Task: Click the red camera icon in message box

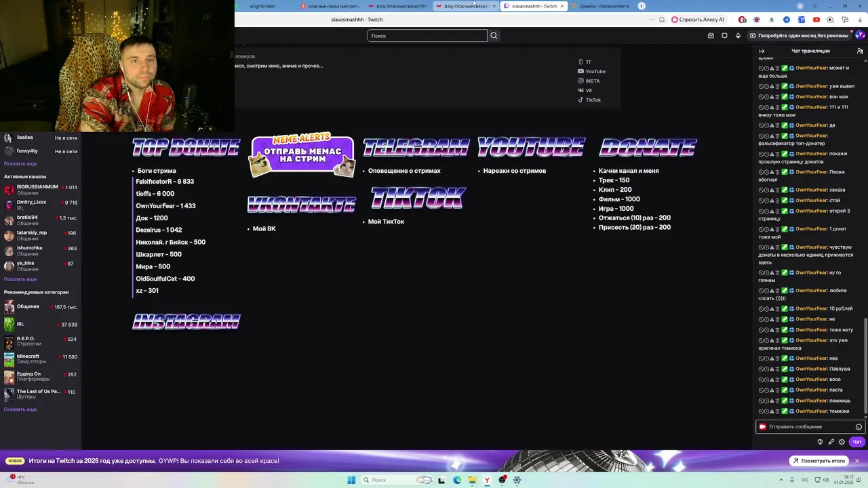Action: tap(762, 427)
